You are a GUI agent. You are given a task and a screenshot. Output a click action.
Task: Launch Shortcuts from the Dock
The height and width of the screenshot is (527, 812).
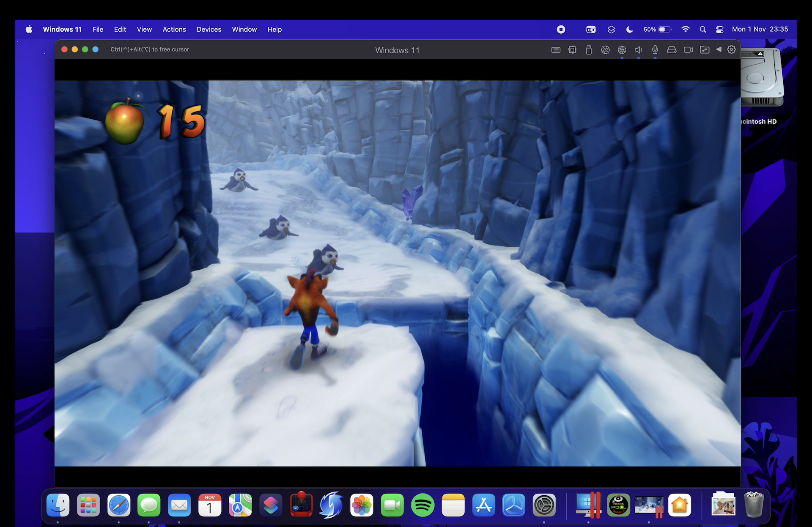coord(271,505)
